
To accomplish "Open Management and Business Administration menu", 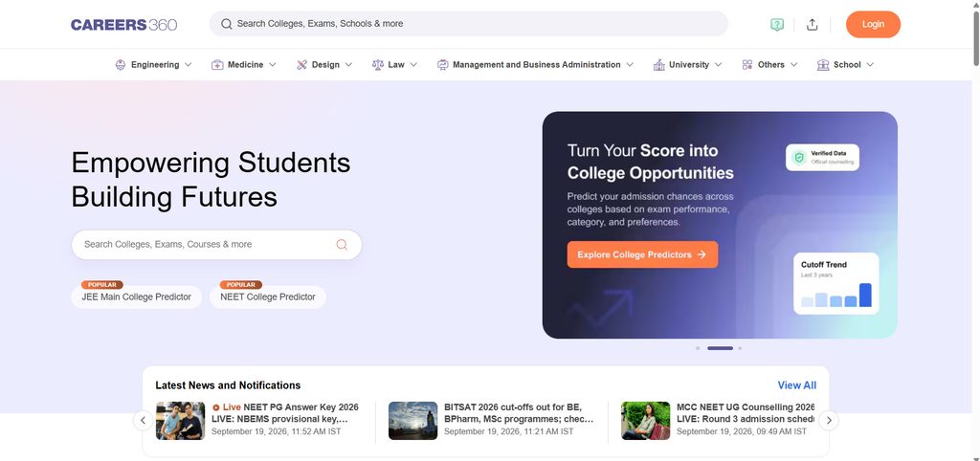I will pos(536,64).
